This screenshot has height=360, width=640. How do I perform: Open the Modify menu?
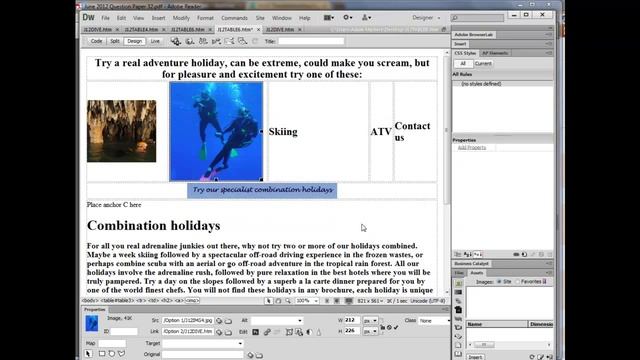pos(181,18)
